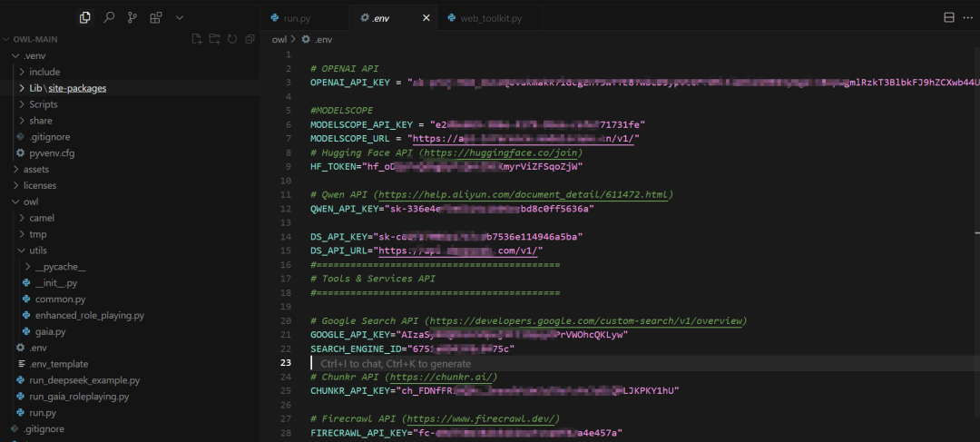Open the Extensions view icon
The height and width of the screenshot is (442, 980).
156,18
